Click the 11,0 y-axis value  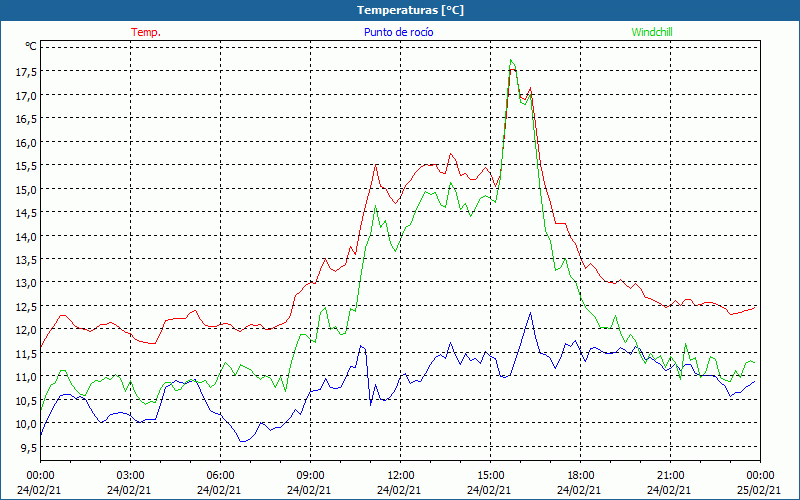point(27,377)
